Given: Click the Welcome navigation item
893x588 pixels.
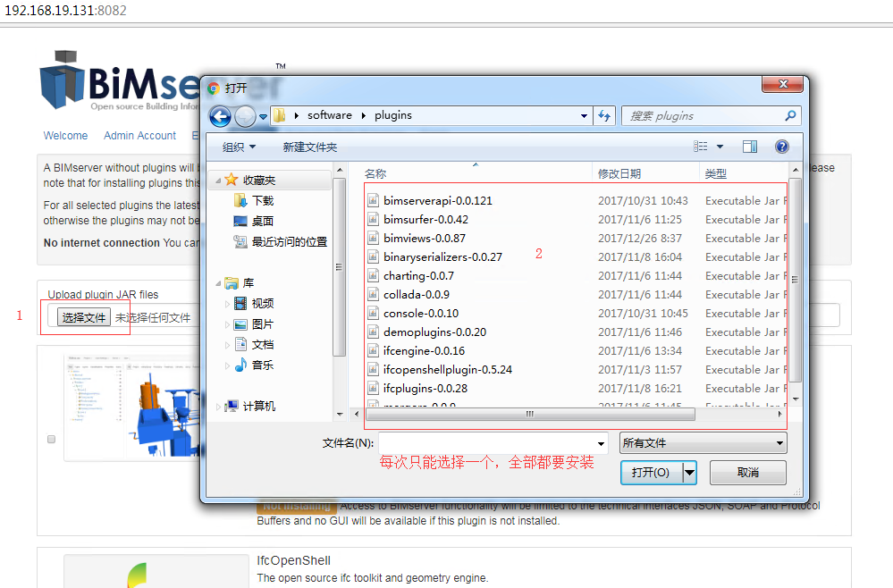Looking at the screenshot, I should coord(65,135).
